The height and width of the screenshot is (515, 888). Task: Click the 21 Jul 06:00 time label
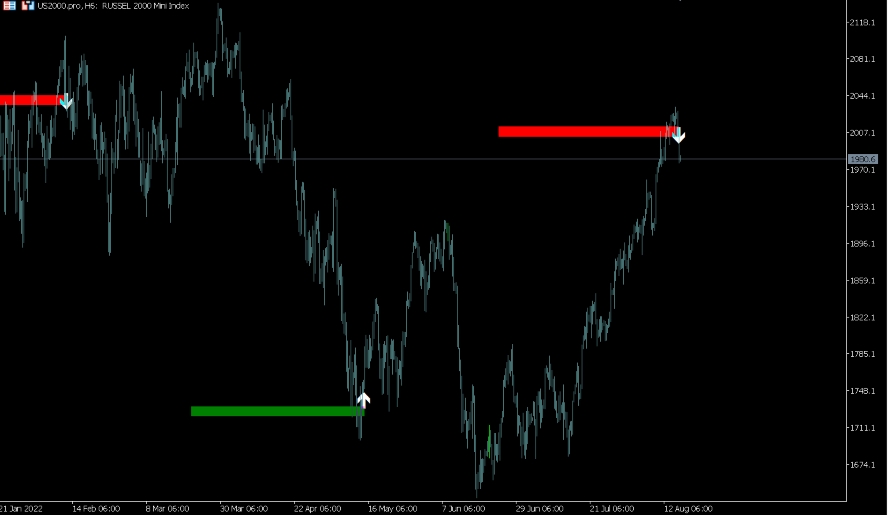pos(612,509)
